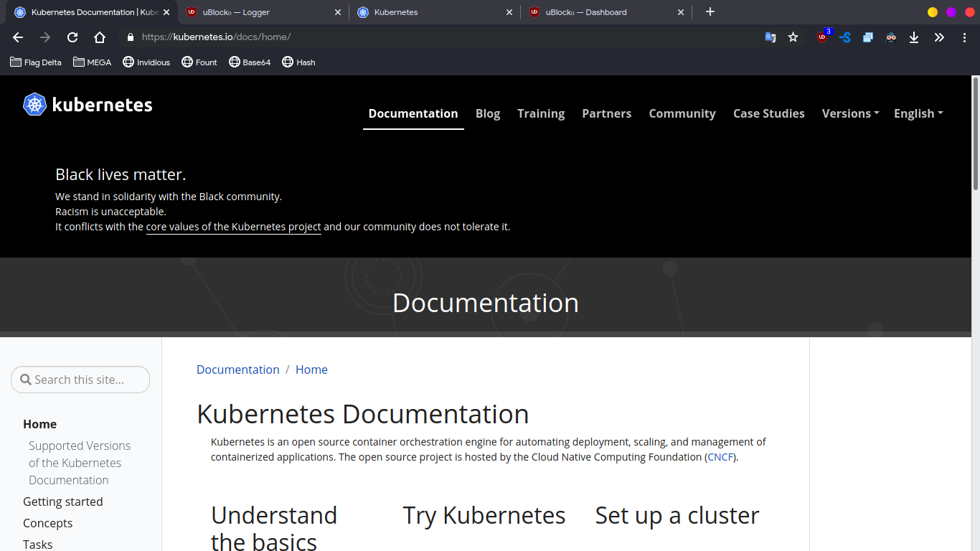
Task: Click the Kubernetes Documentation page heading
Action: (x=363, y=414)
